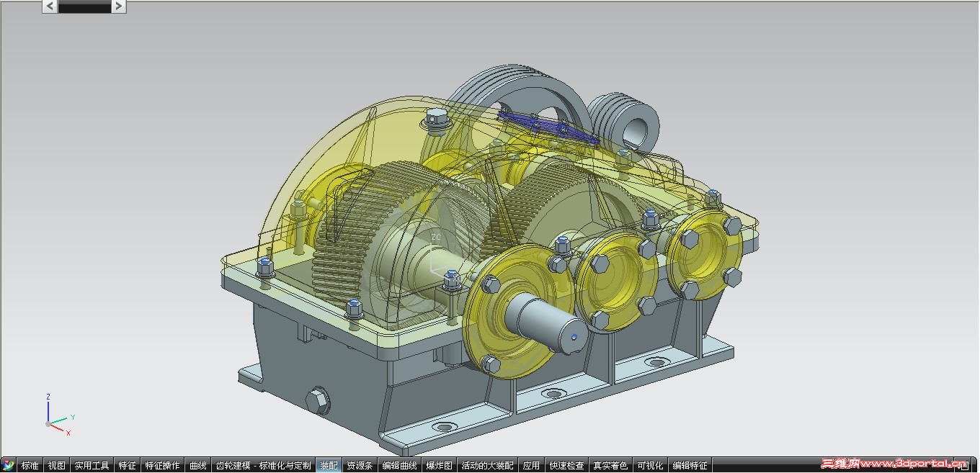980x473 pixels.
Task: Click the right scroll arrow at top
Action: click(x=119, y=6)
